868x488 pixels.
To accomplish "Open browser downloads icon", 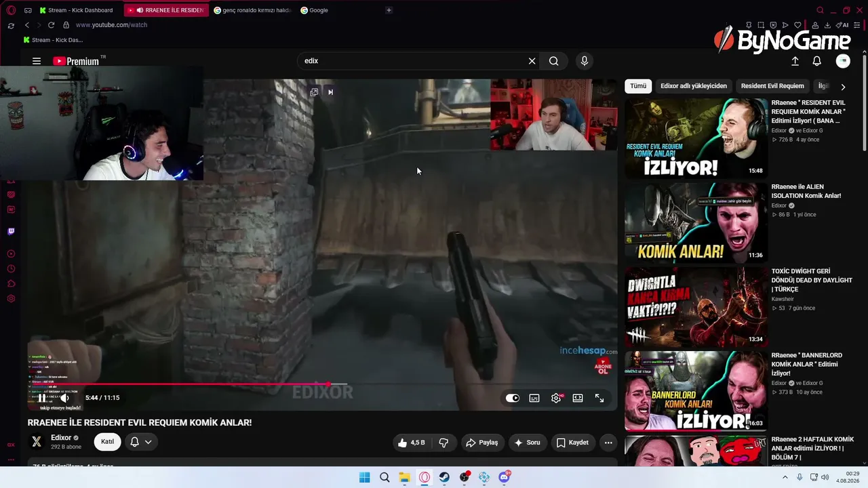I will coord(828,25).
